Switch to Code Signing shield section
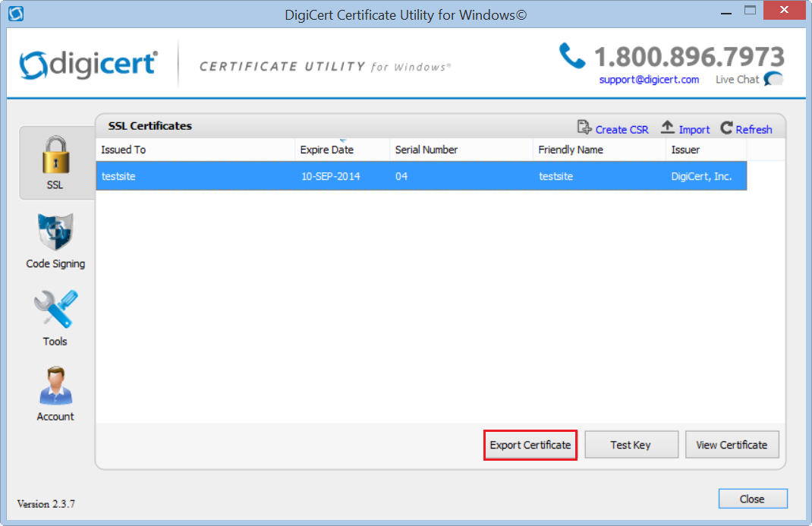This screenshot has width=812, height=526. 55,241
